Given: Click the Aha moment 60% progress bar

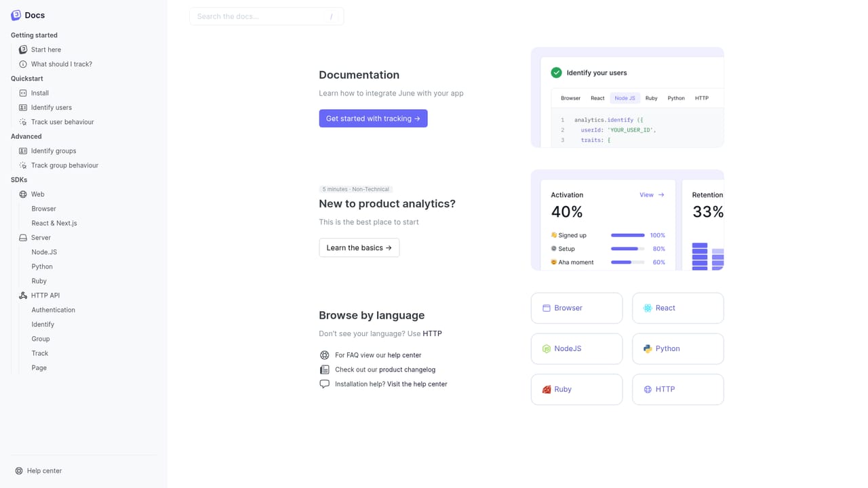Looking at the screenshot, I should click(628, 262).
